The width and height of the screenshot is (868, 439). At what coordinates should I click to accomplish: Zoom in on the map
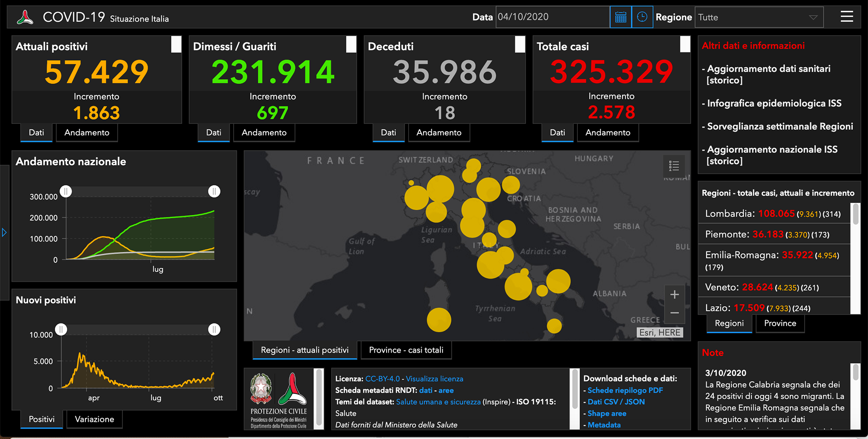click(675, 295)
